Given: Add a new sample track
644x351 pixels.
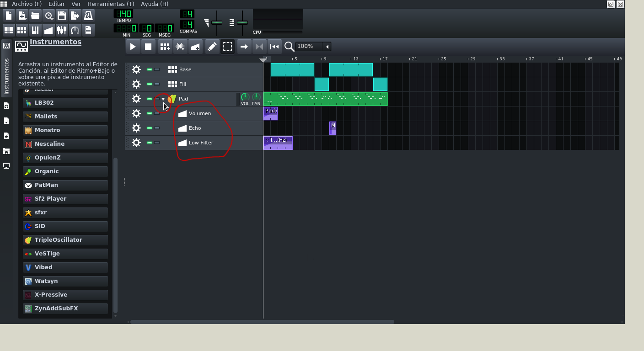Looking at the screenshot, I should 180,46.
